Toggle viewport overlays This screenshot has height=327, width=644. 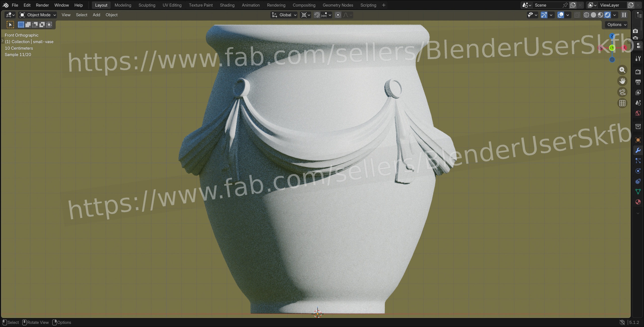click(x=560, y=15)
